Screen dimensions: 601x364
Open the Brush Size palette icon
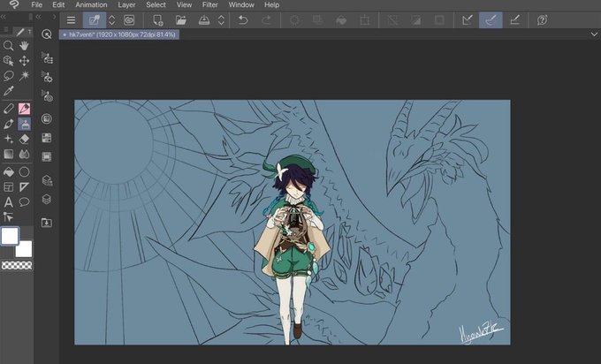[47, 96]
